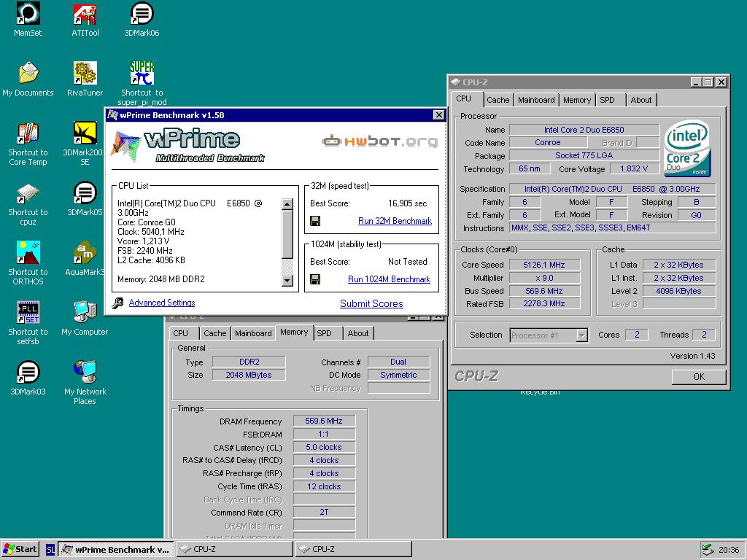
Task: Open the My Computer icon
Action: 85,312
